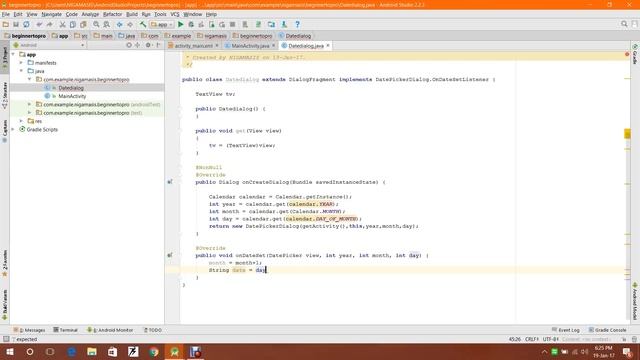Click the Undo arrow icon

coord(39,24)
